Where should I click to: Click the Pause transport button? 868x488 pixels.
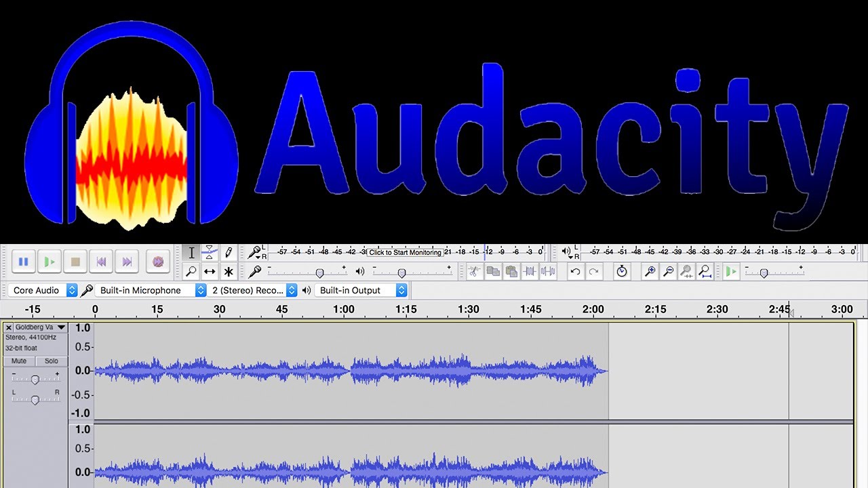coord(24,261)
